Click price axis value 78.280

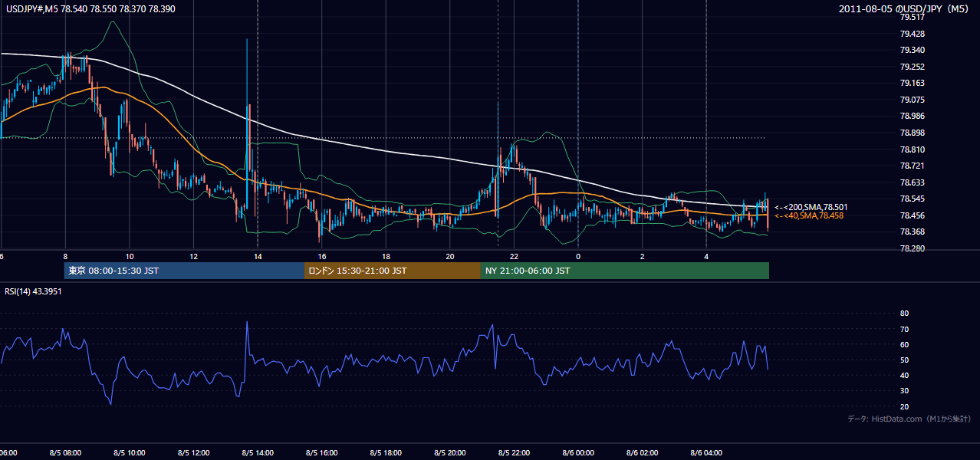(x=912, y=248)
